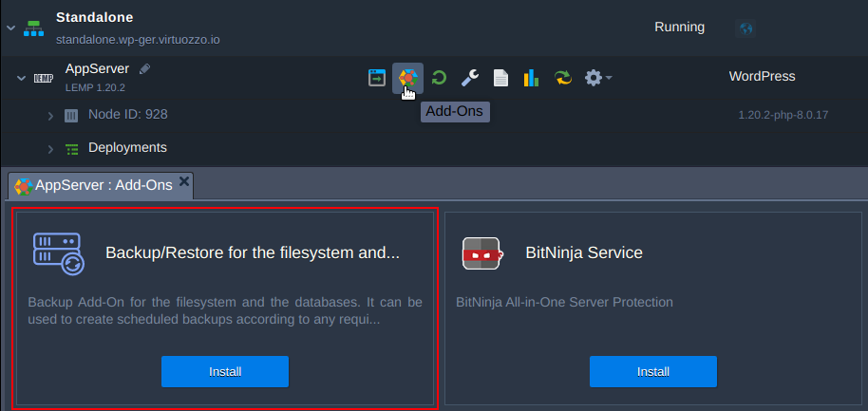Click the BitNinja All-in-One Server Protection description

(x=565, y=303)
